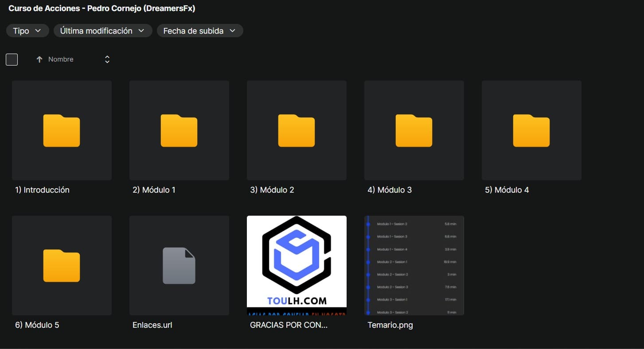This screenshot has width=644, height=349.
Task: Select the GRACIAS POR CON... file name
Action: pyautogui.click(x=289, y=325)
